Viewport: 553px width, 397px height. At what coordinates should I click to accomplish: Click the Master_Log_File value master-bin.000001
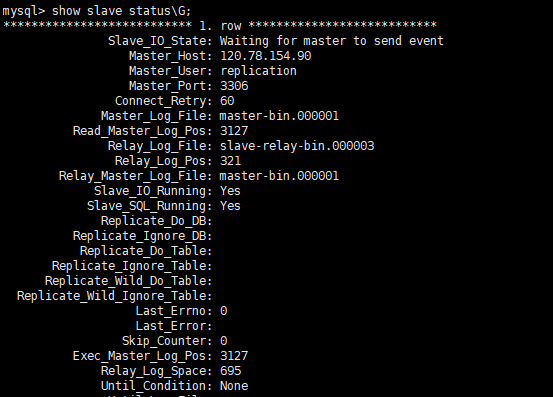(x=279, y=116)
